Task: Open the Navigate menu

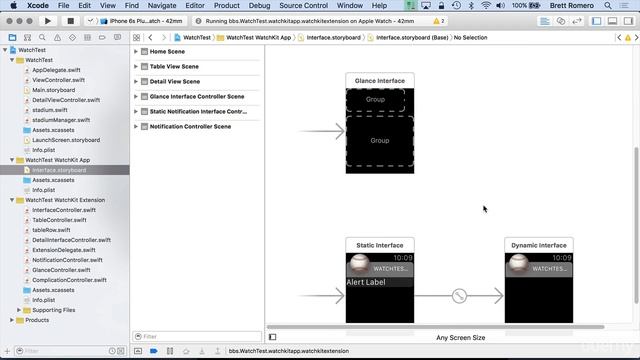Action: tap(162, 5)
